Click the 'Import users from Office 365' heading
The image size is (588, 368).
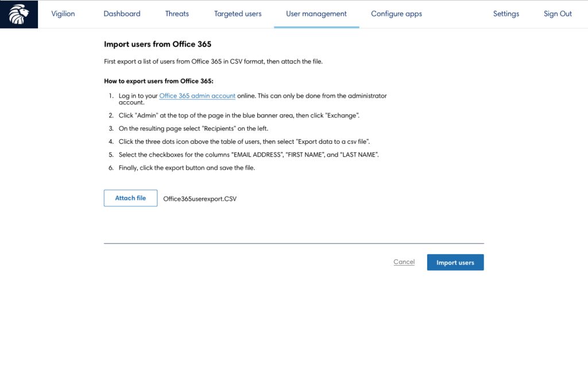click(157, 44)
